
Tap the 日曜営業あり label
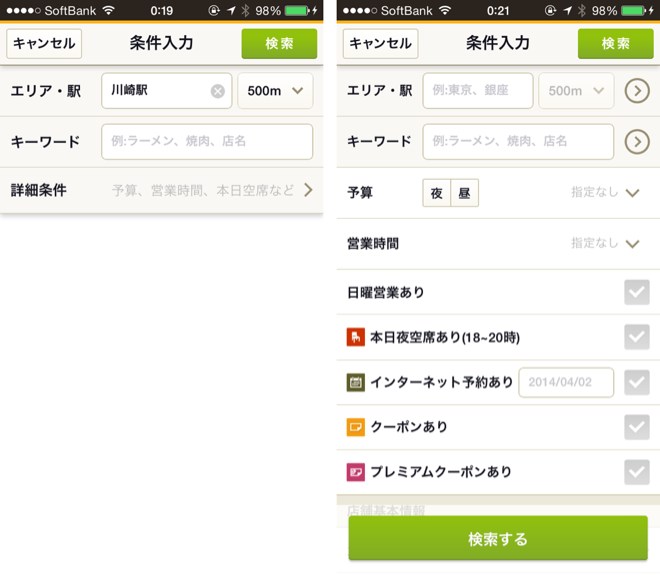pos(385,292)
